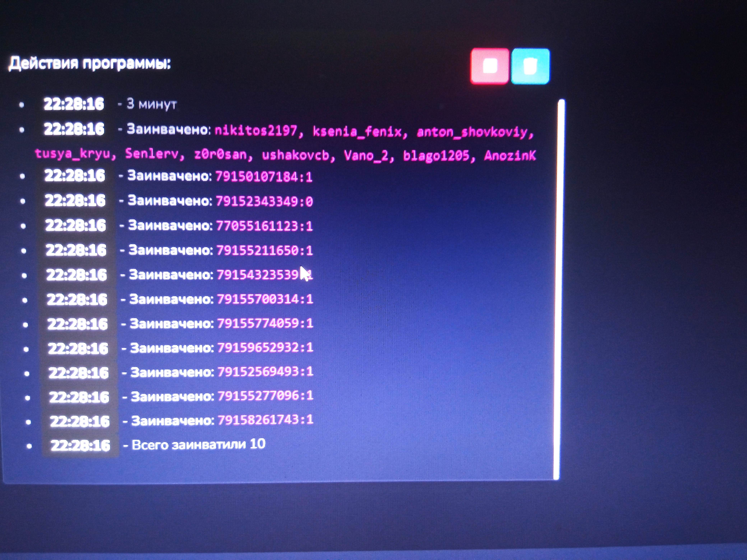Click username Vano_2 in the log

click(366, 156)
